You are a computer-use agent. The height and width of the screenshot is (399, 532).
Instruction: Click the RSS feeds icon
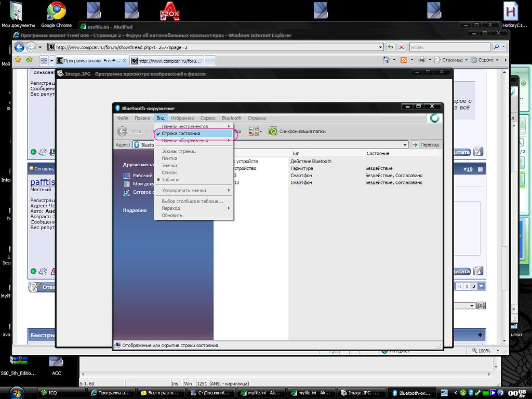404,60
